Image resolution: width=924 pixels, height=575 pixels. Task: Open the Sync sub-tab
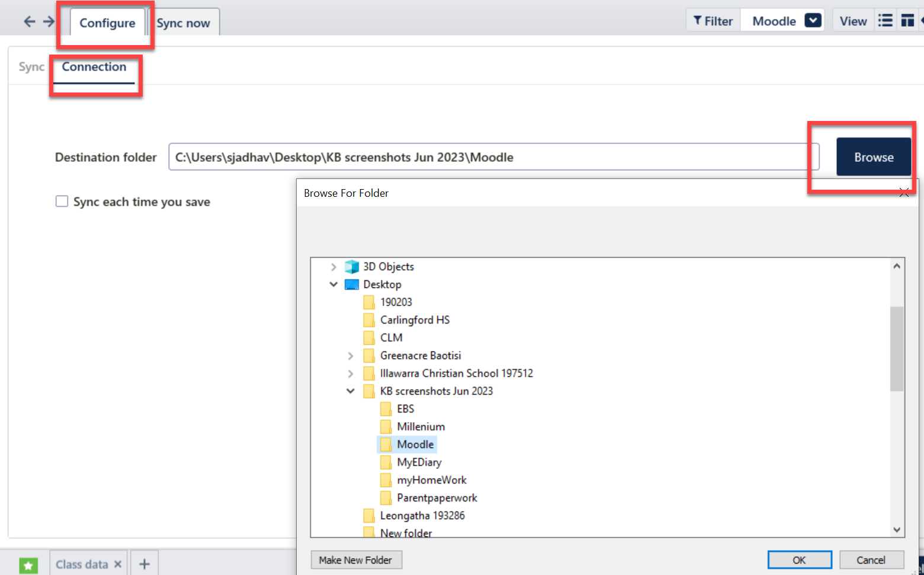point(31,67)
